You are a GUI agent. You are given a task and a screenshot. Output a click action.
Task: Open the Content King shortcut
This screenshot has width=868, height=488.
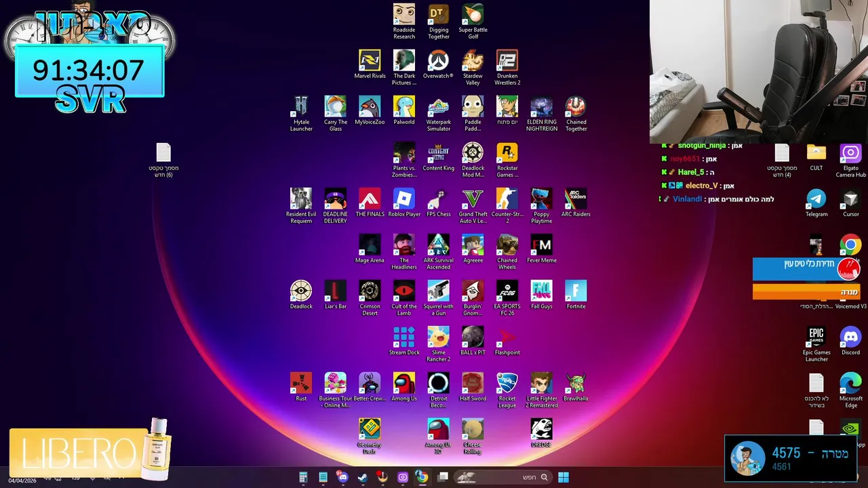point(439,157)
